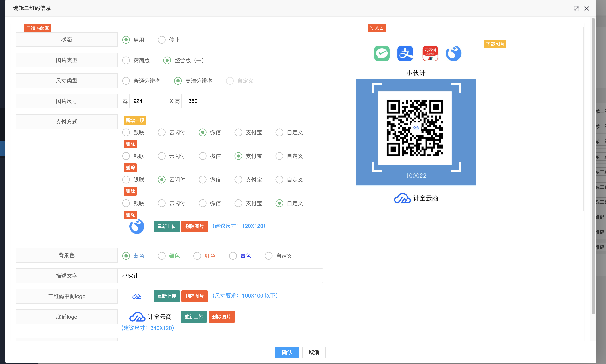This screenshot has height=364, width=606.
Task: Click 删除图片 for bottom logo
Action: point(221,317)
